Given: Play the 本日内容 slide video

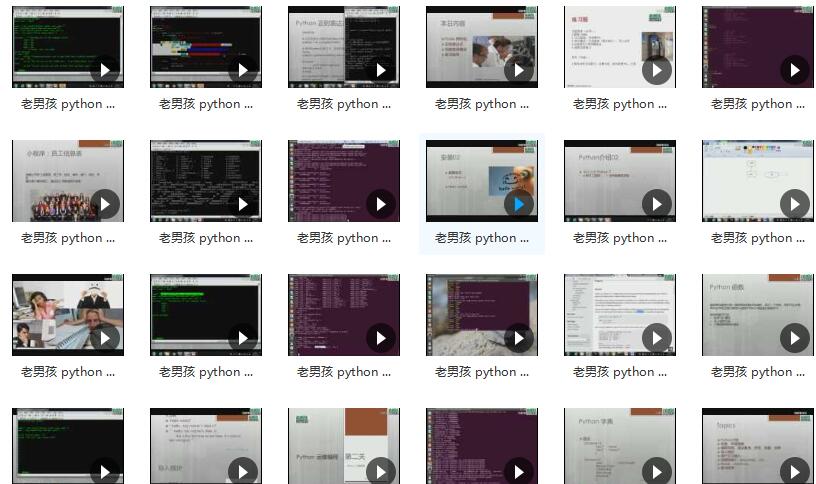Looking at the screenshot, I should click(x=519, y=70).
